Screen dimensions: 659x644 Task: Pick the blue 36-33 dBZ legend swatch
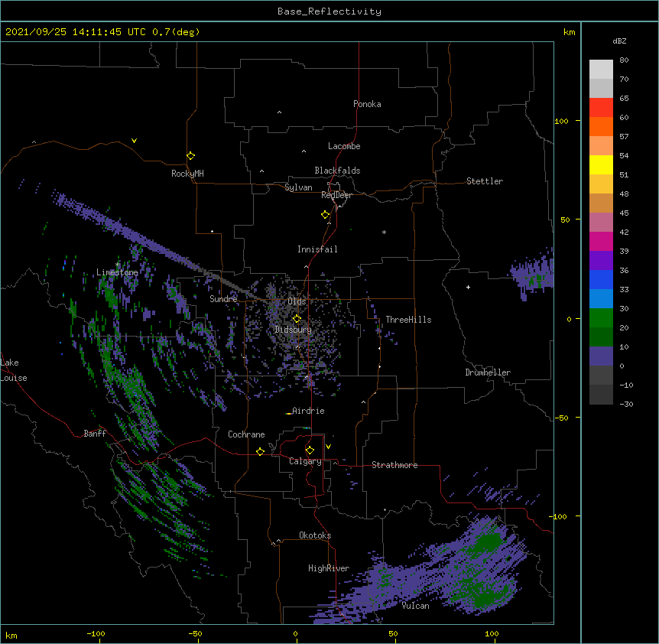coord(601,279)
